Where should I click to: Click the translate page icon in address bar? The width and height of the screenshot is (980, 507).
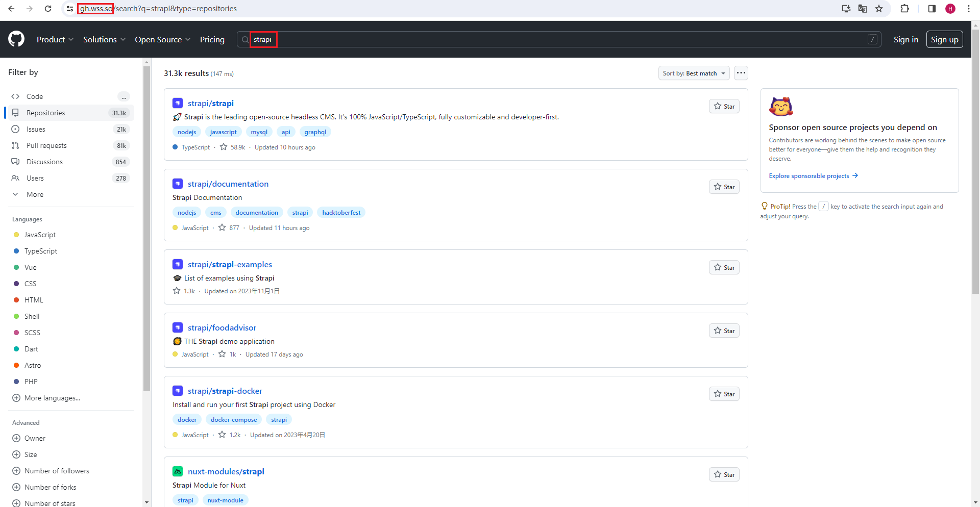coord(863,9)
